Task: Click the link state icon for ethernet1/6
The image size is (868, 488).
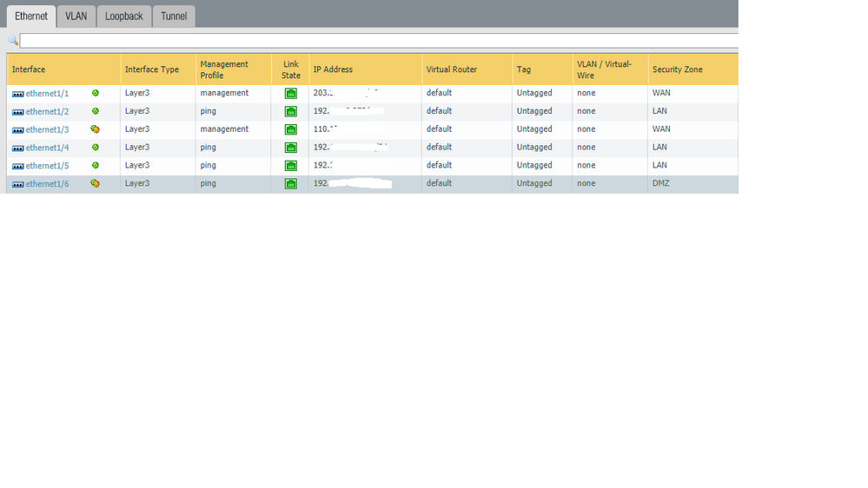Action: [290, 184]
